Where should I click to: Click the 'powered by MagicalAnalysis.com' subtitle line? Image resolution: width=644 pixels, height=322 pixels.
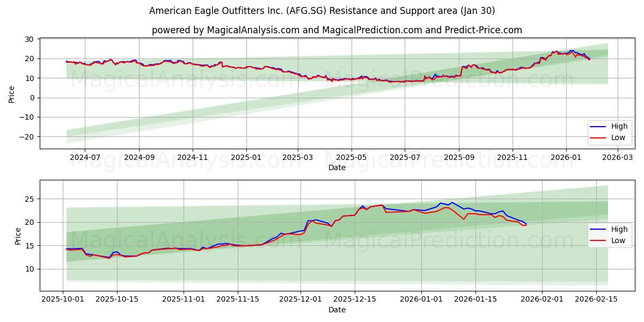(x=337, y=30)
